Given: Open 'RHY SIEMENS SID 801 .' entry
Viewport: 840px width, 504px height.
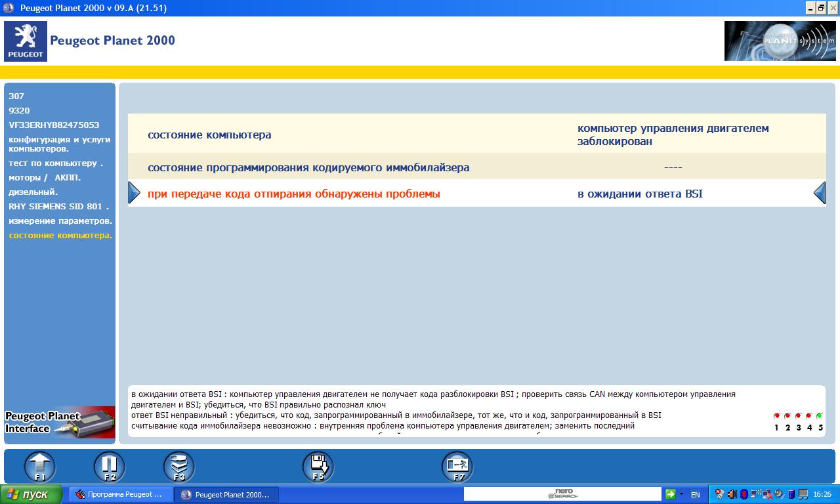Looking at the screenshot, I should click(x=58, y=206).
